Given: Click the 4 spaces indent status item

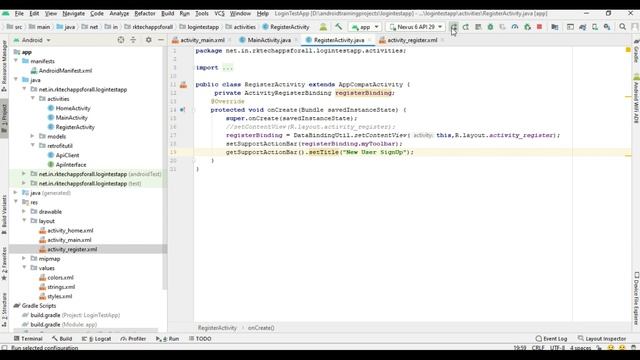Looking at the screenshot, I should (x=580, y=348).
